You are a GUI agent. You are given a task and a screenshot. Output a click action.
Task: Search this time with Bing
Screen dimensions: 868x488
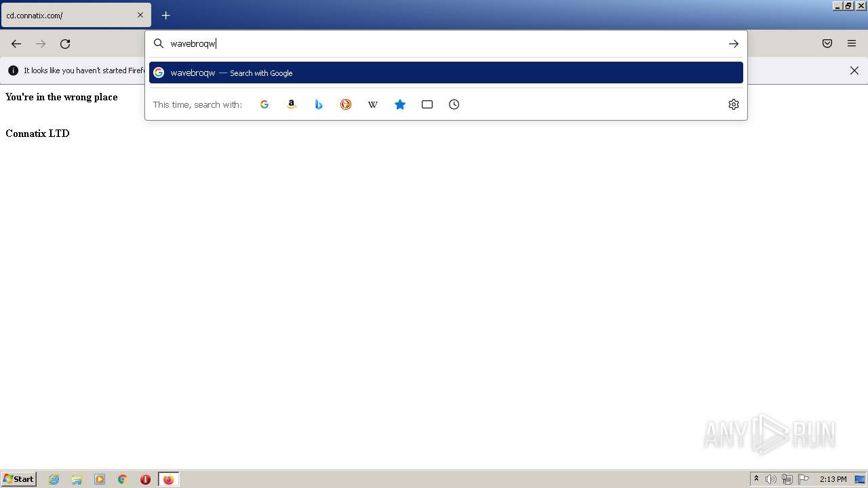pyautogui.click(x=319, y=104)
